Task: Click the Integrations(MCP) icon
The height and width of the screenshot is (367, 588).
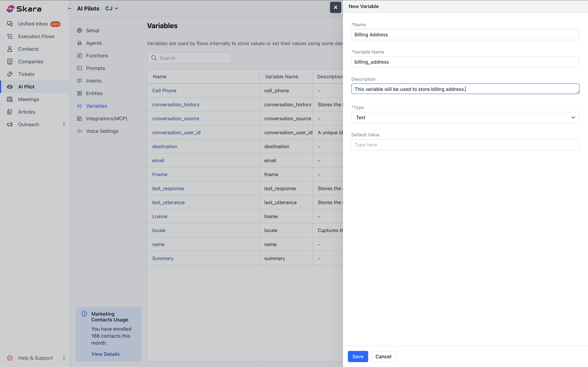Action: tap(79, 118)
